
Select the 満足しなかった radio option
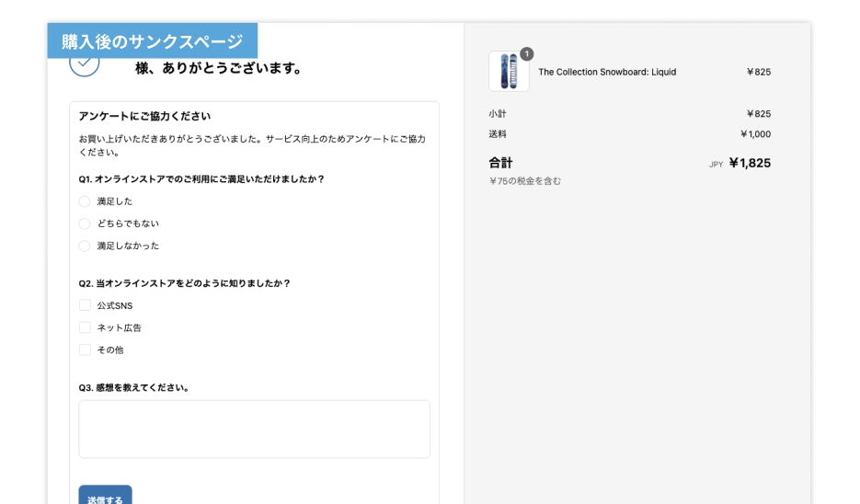[85, 246]
